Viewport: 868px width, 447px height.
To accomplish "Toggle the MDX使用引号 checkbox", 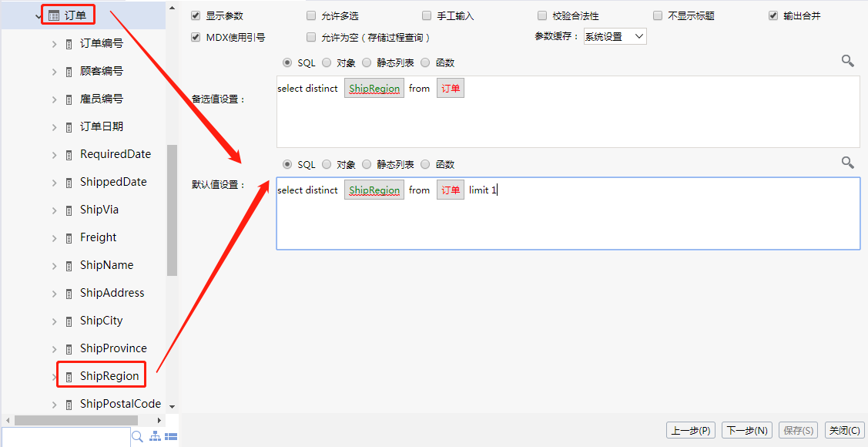I will (195, 37).
